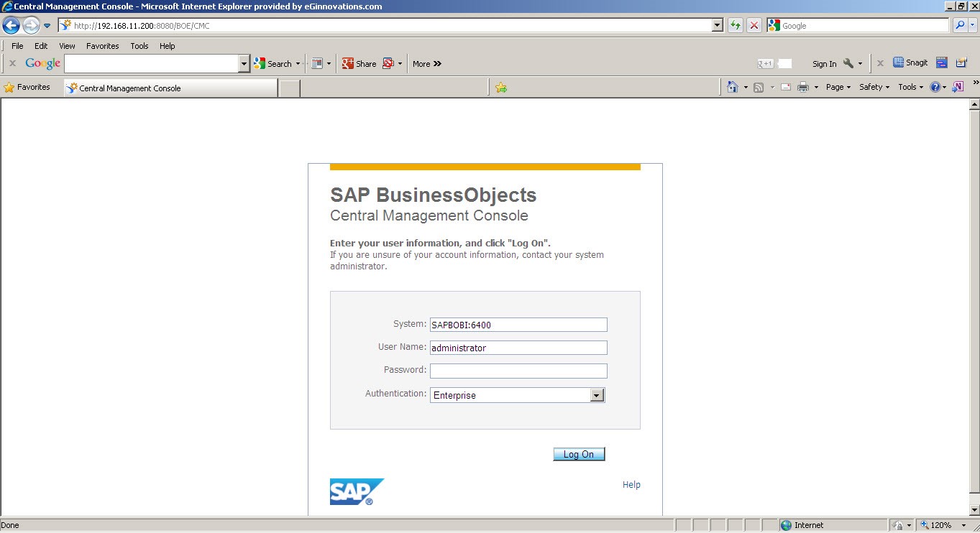The width and height of the screenshot is (980, 533).
Task: Select the Central Management Console tab
Action: [170, 88]
